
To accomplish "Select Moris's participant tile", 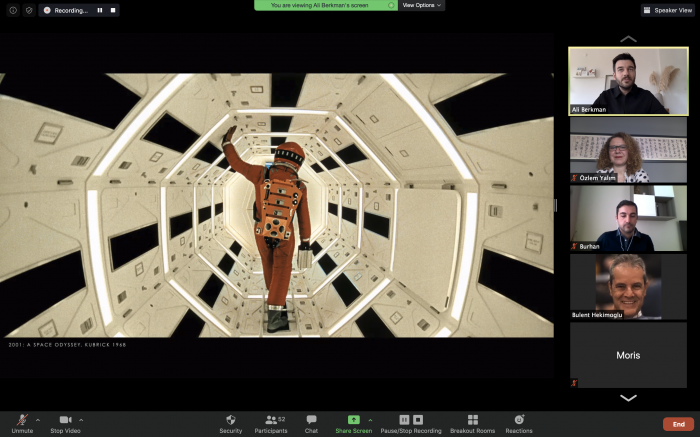I will 628,355.
